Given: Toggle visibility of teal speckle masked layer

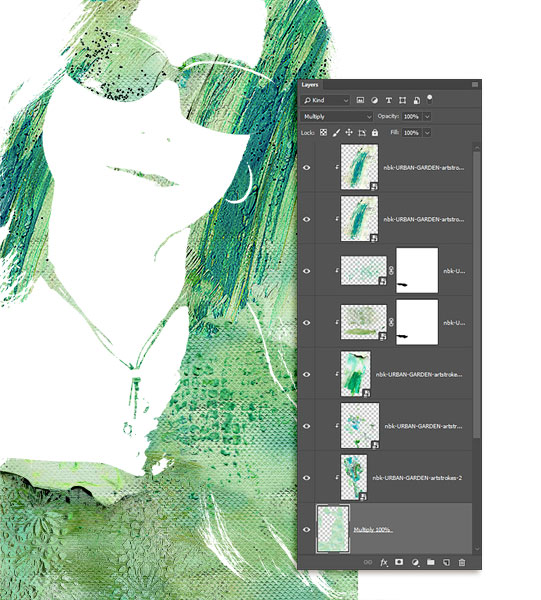Looking at the screenshot, I should pyautogui.click(x=306, y=271).
